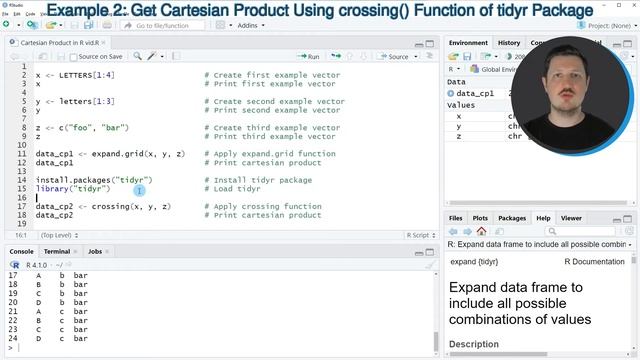Image resolution: width=640 pixels, height=360 pixels.
Task: Open the Plots tab
Action: pyautogui.click(x=480, y=218)
